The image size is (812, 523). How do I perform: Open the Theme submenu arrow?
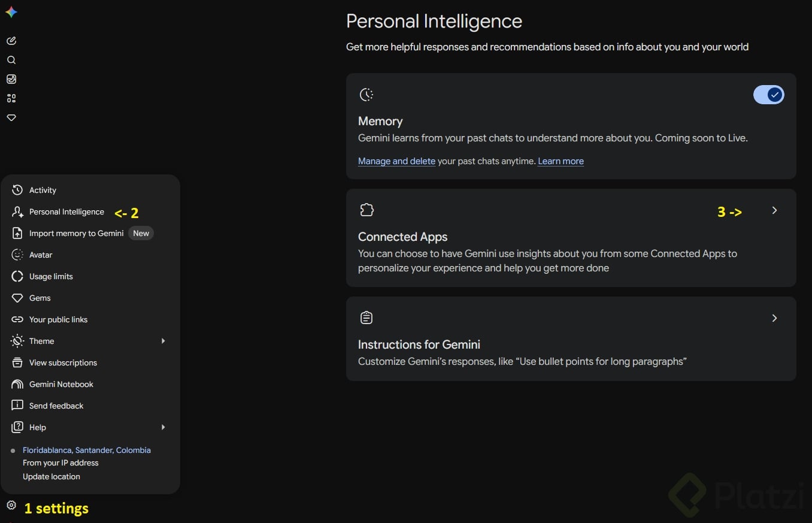click(x=163, y=341)
